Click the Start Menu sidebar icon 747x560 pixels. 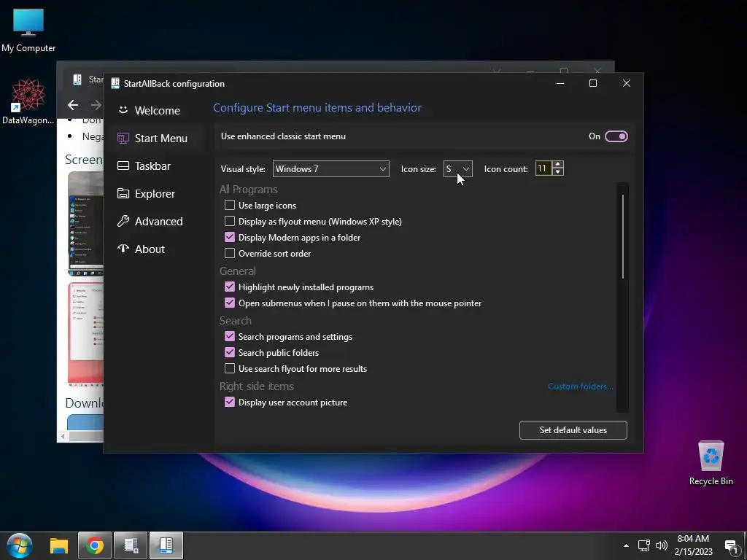pyautogui.click(x=123, y=138)
